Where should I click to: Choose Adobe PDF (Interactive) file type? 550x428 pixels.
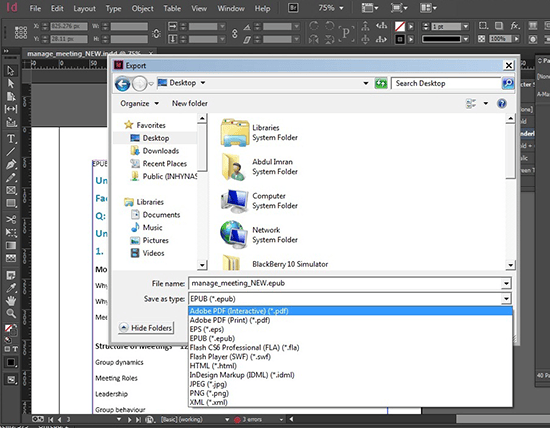tap(350, 311)
